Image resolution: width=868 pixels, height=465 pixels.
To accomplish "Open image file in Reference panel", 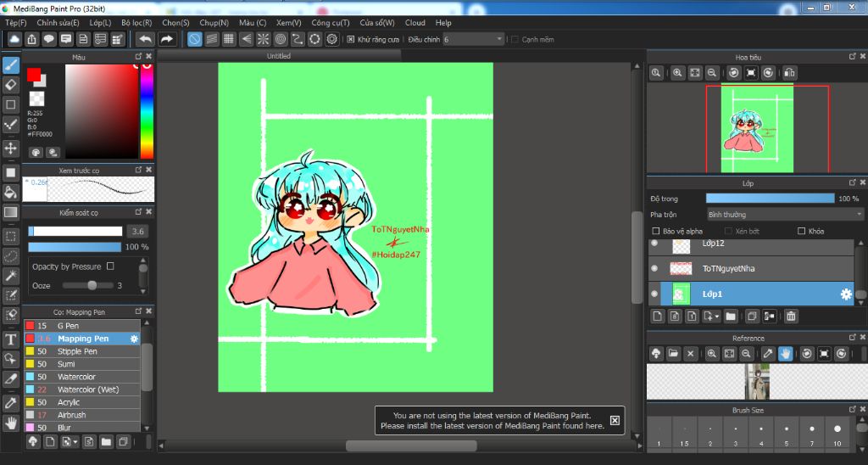I will click(673, 353).
